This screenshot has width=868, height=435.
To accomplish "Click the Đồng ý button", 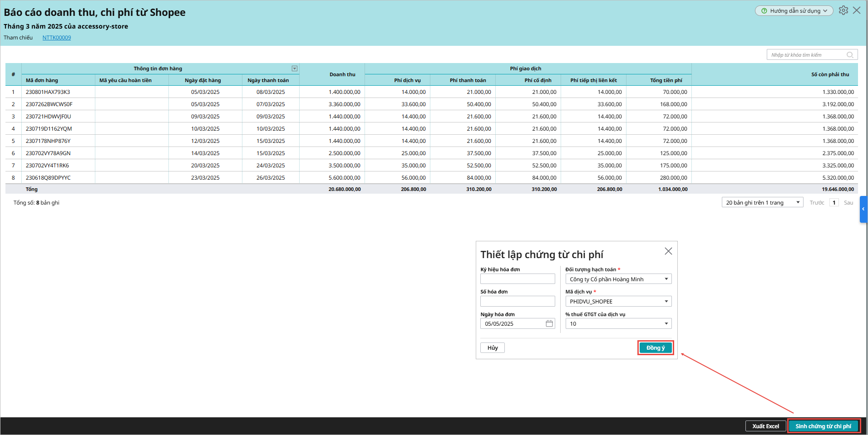I will 655,348.
